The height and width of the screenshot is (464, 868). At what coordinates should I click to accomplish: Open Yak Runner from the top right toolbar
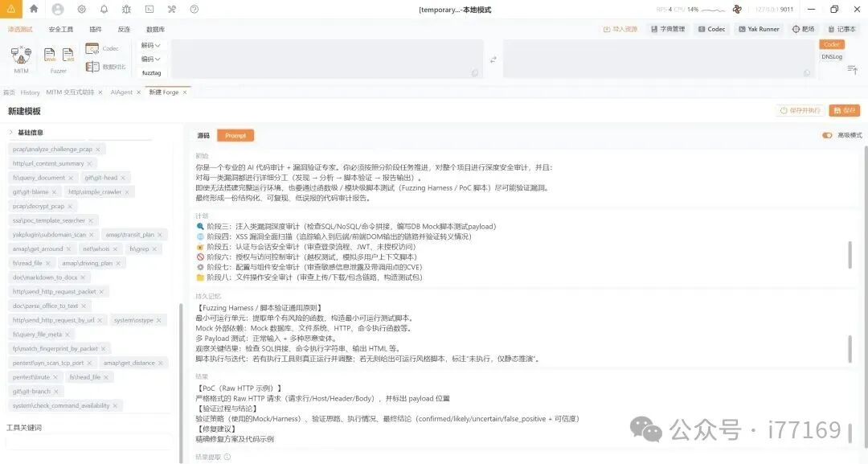click(x=759, y=28)
